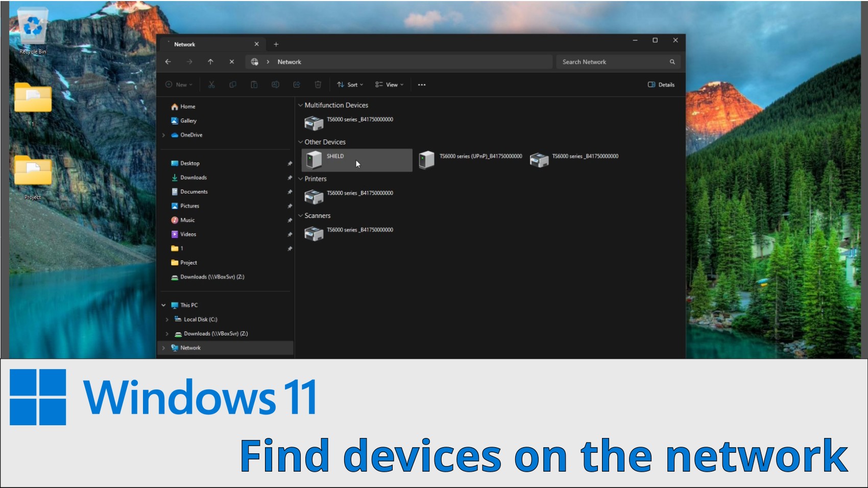Viewport: 868px width, 488px height.
Task: Click the Up directory arrow
Action: (210, 62)
